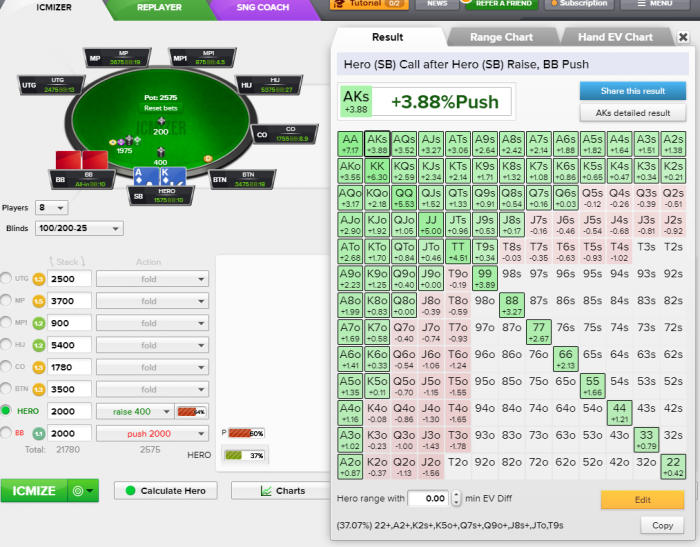The width and height of the screenshot is (700, 547).
Task: Open the Blinds 100/200-25 dropdown
Action: click(79, 228)
